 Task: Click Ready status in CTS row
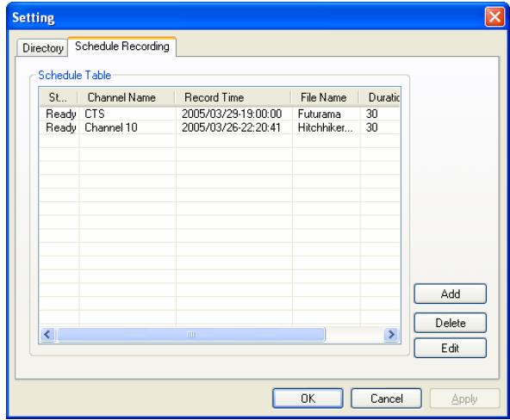click(61, 114)
